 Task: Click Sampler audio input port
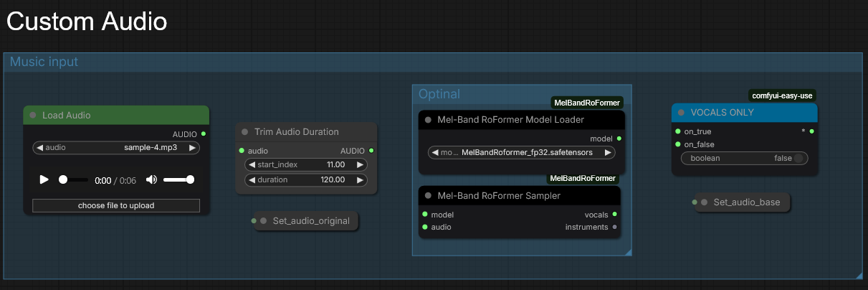coord(424,227)
